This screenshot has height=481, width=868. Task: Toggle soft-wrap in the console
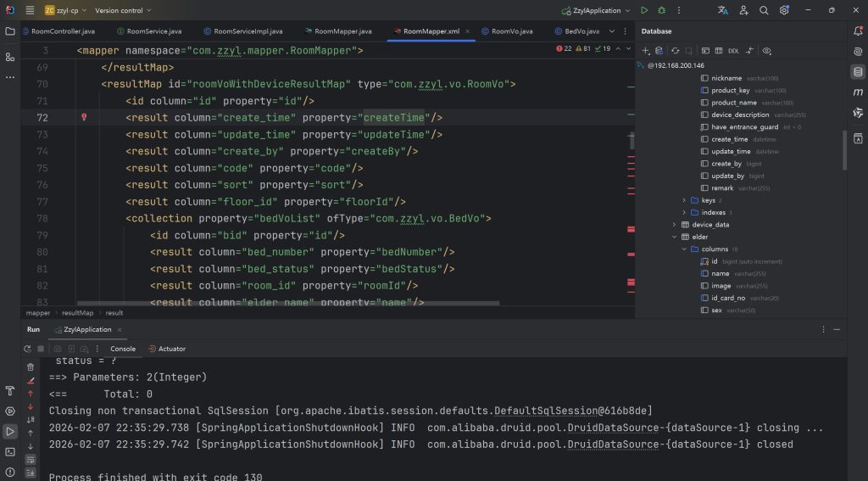click(x=31, y=460)
